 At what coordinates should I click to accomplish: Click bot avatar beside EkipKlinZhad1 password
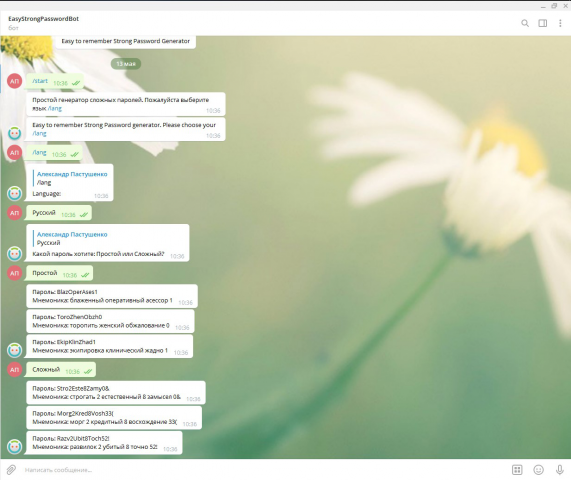pos(15,350)
